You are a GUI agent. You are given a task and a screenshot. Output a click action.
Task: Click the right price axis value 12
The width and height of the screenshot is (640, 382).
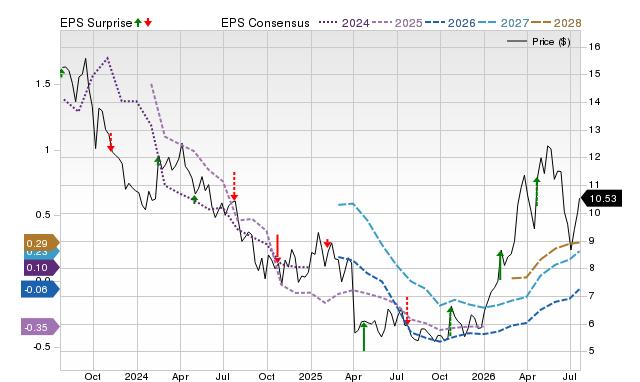[x=595, y=157]
